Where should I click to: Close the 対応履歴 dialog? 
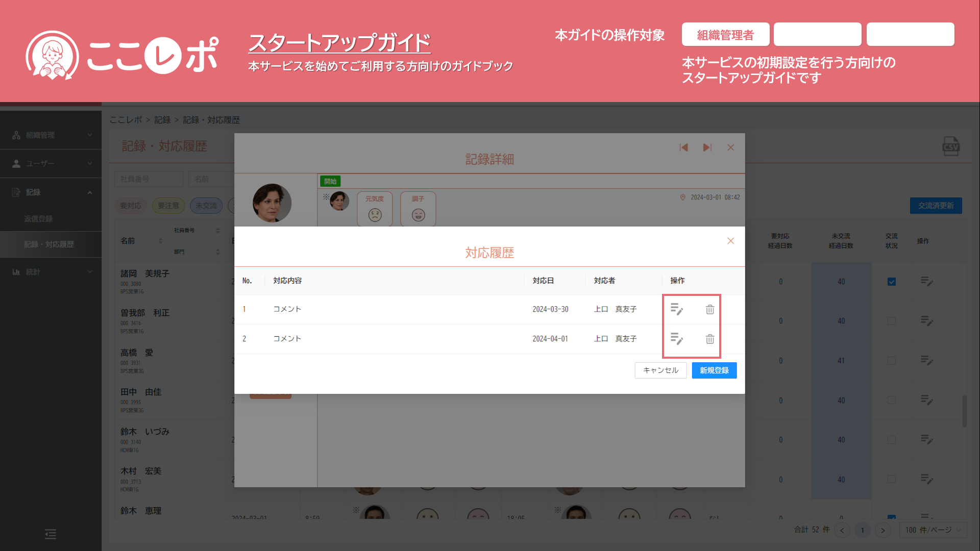pos(730,241)
